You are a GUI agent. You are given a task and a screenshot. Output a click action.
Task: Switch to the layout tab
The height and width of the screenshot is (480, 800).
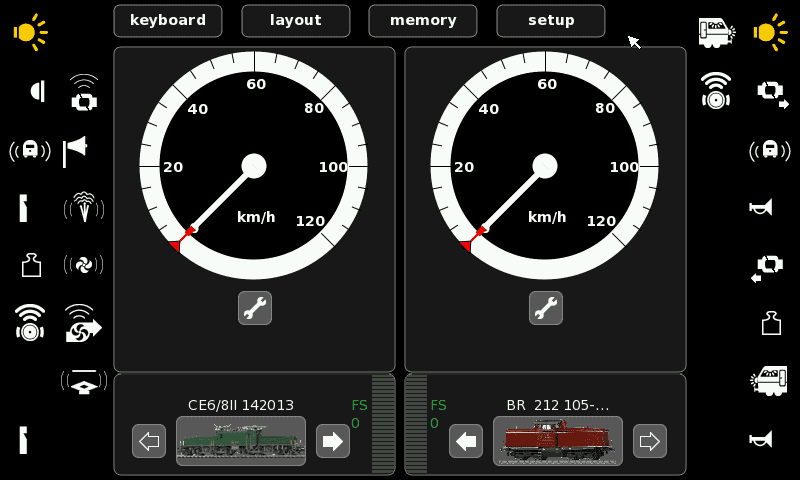(x=296, y=21)
